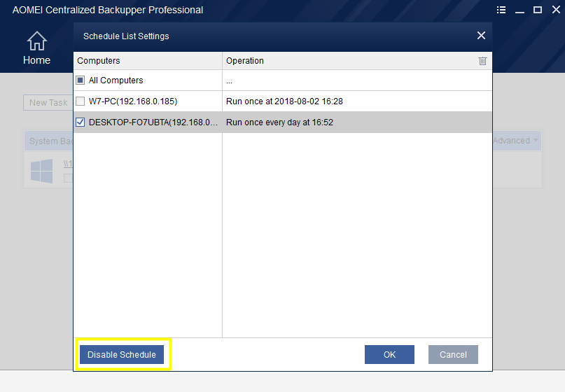This screenshot has height=392, width=565.
Task: Open the Advanced dropdown behind dialog
Action: 515,141
